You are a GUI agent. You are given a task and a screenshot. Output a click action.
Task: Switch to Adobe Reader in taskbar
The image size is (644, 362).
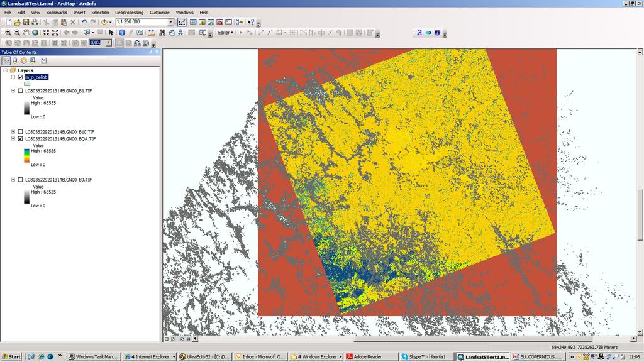pyautogui.click(x=371, y=357)
